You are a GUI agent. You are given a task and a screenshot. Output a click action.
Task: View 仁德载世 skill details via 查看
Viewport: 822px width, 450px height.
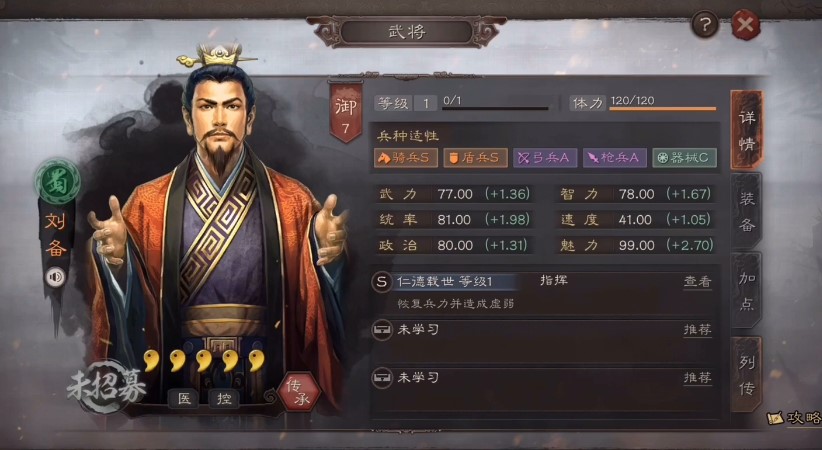pos(697,282)
